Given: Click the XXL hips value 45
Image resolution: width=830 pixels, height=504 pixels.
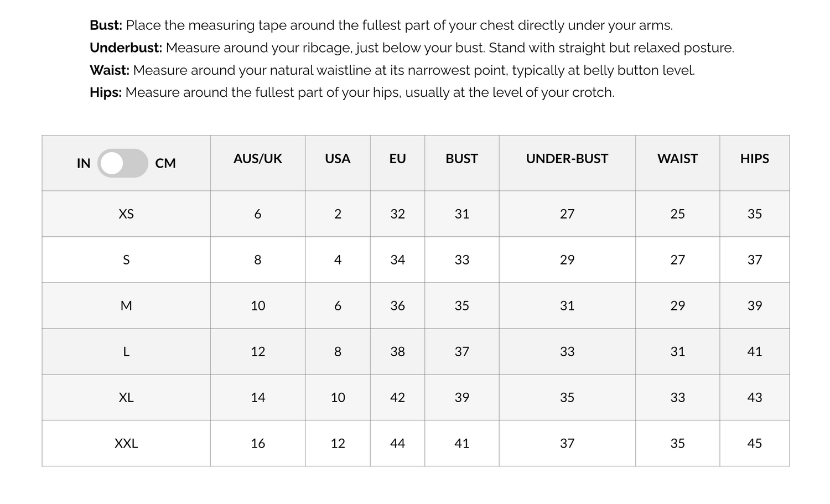Looking at the screenshot, I should (x=755, y=444).
